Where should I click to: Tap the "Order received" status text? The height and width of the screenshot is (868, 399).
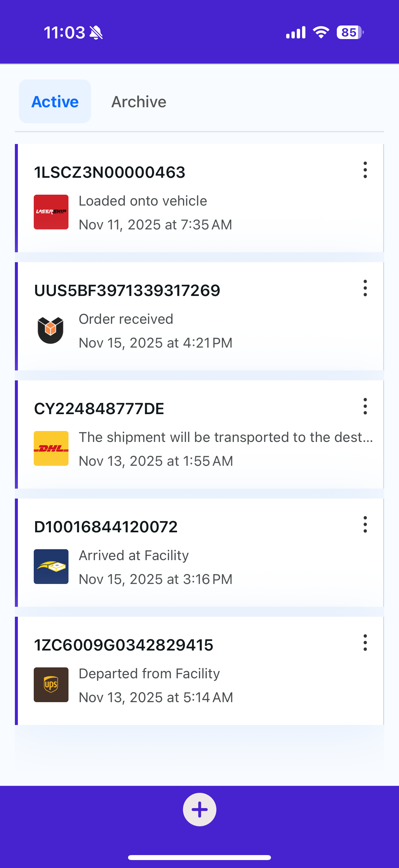click(x=126, y=319)
